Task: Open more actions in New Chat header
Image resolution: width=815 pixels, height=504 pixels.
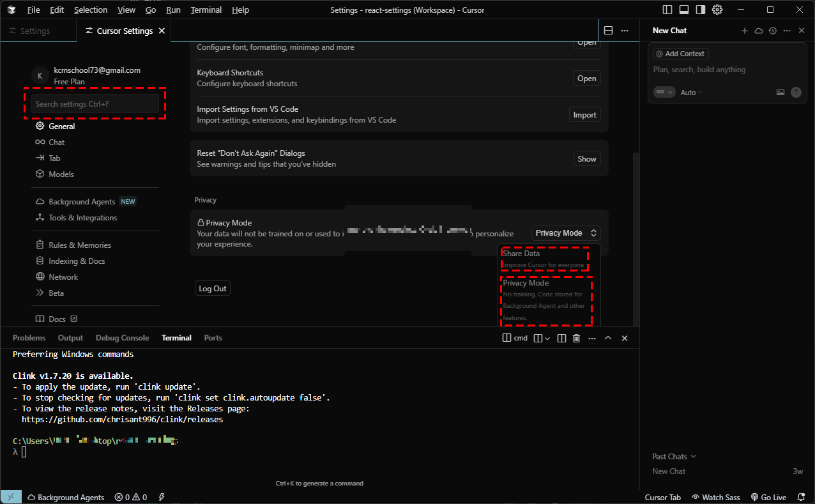Action: pos(787,31)
